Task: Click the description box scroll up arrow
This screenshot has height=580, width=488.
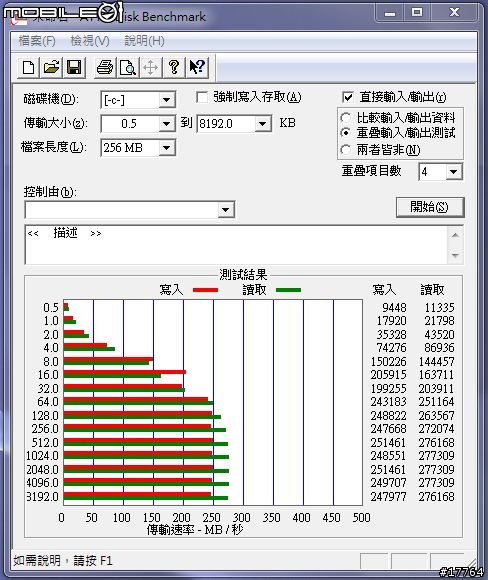Action: (455, 235)
